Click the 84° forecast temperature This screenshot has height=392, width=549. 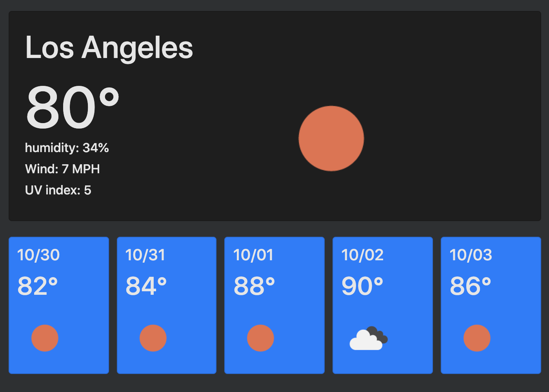pyautogui.click(x=146, y=286)
